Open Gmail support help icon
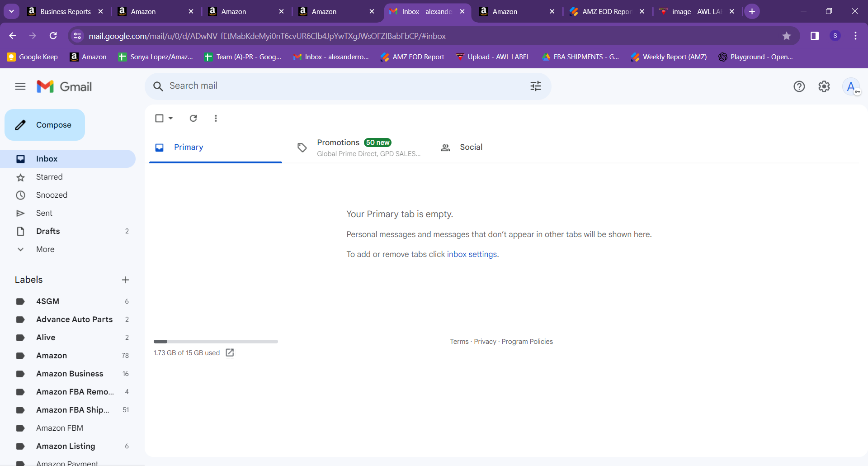Screen dimensions: 868x466 point(799,86)
